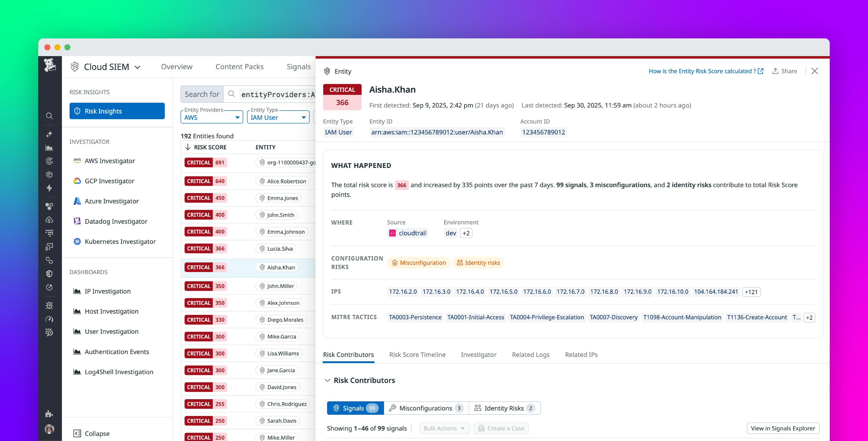Click View in Signals Explorer
This screenshot has height=441, width=868.
(x=782, y=428)
